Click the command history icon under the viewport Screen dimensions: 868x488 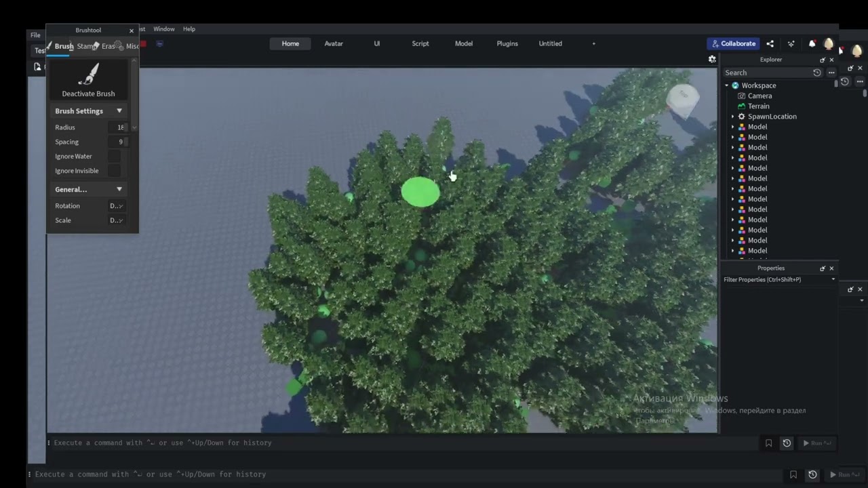787,443
